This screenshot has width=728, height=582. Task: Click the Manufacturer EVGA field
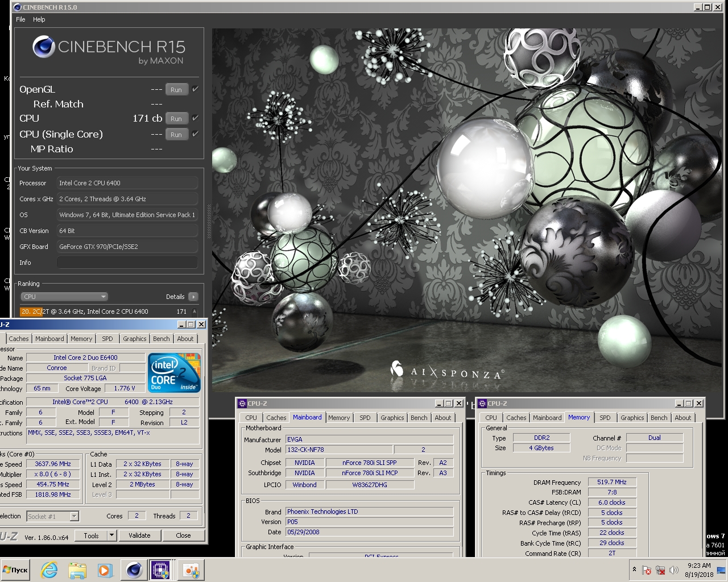(369, 439)
